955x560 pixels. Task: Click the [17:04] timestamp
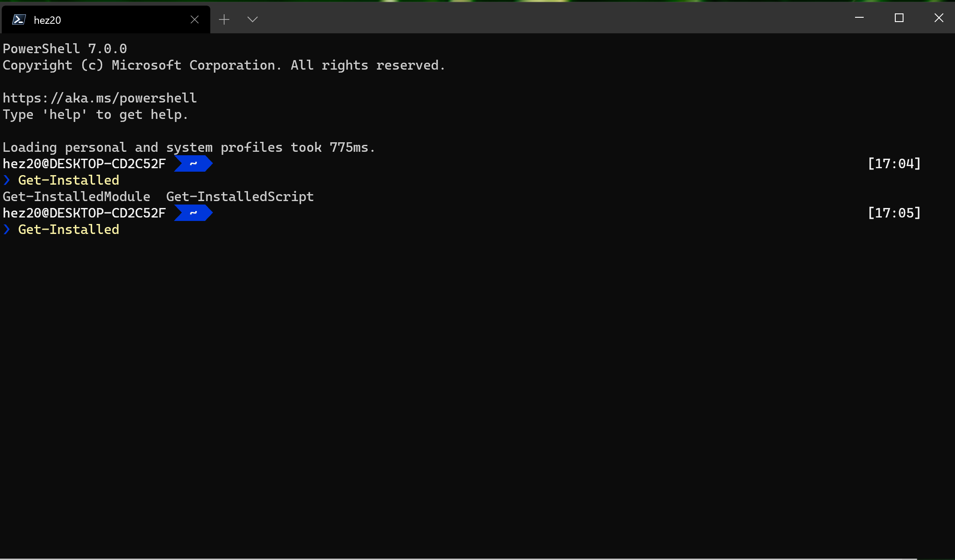(x=894, y=163)
